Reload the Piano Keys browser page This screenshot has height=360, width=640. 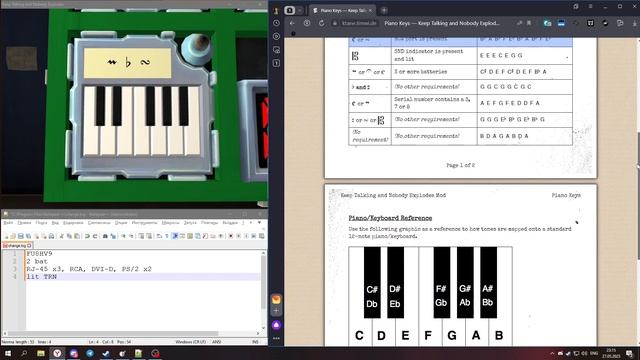(322, 23)
